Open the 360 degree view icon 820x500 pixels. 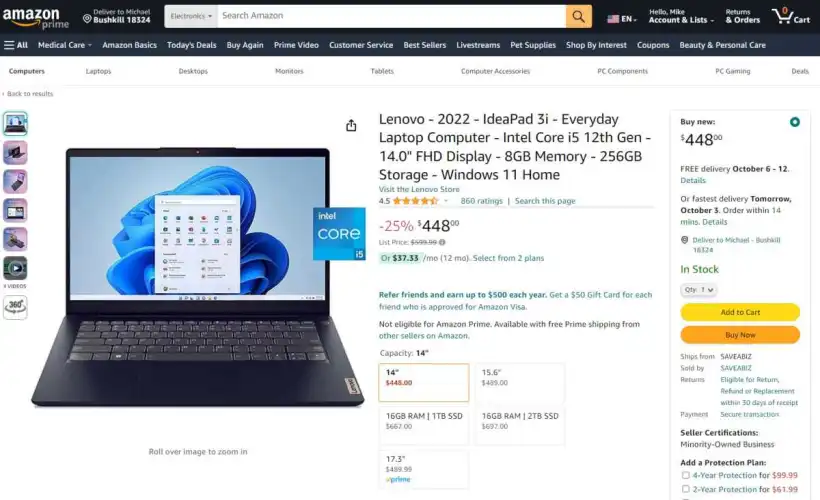click(15, 307)
